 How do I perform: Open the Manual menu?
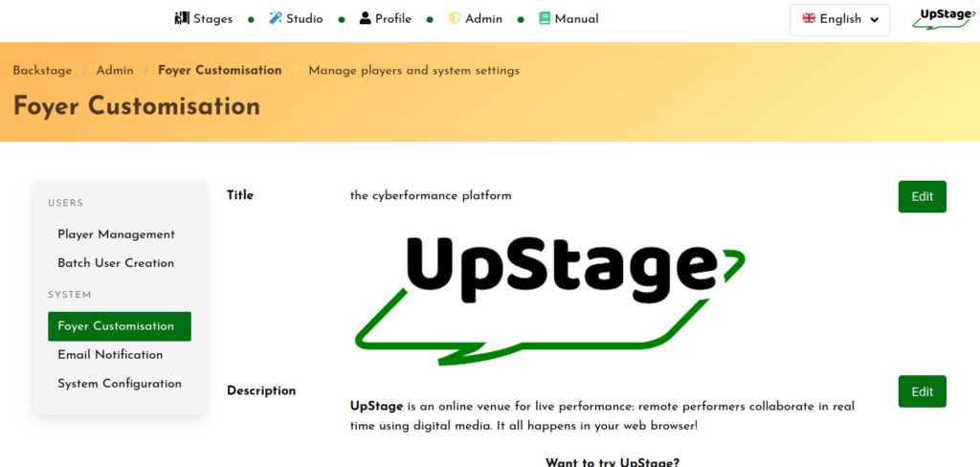click(x=568, y=19)
